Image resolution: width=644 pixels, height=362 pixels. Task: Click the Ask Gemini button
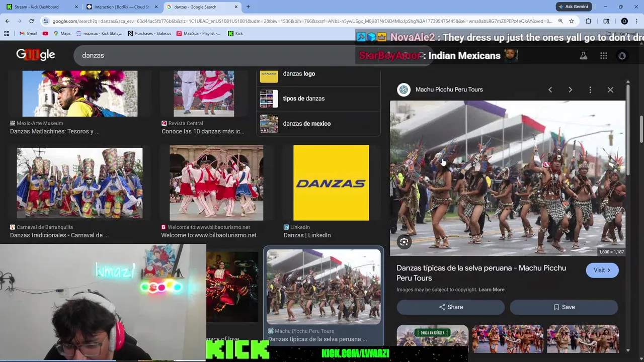(x=573, y=7)
